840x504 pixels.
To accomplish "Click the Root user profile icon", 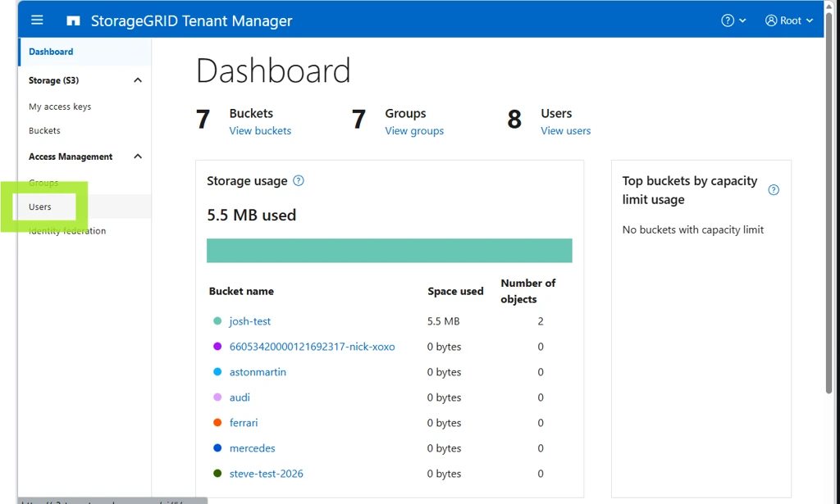I will (x=771, y=20).
